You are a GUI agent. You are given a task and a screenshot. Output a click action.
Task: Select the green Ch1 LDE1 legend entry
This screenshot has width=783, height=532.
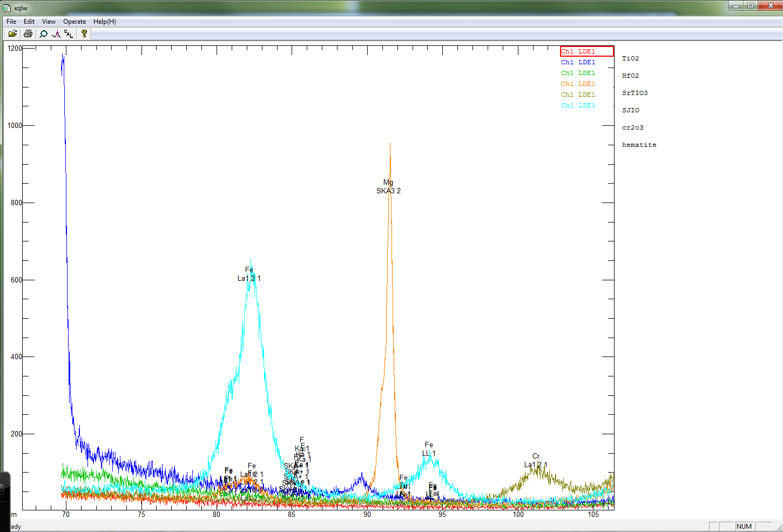point(578,73)
